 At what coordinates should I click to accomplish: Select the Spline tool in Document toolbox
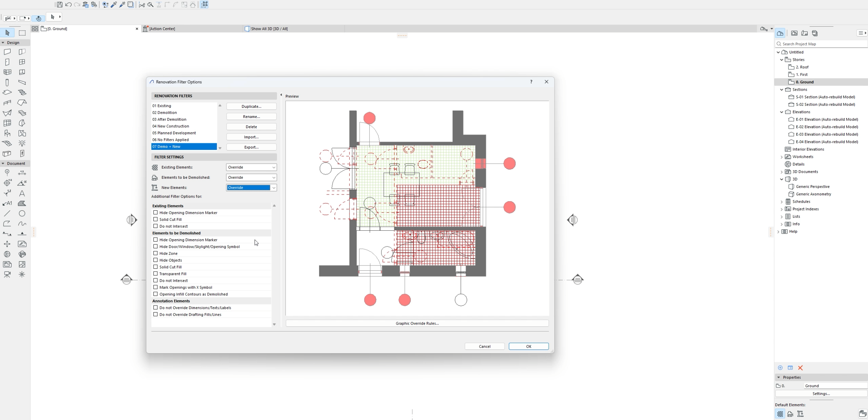22,224
